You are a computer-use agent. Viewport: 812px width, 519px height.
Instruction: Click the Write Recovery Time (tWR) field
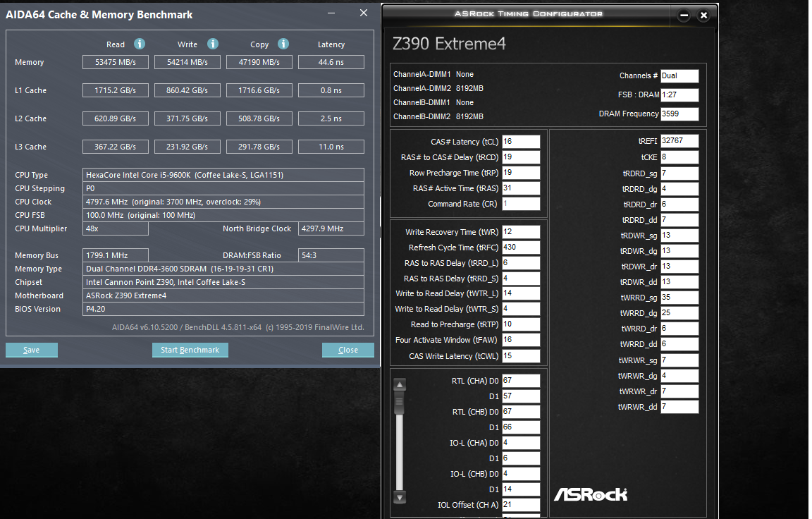521,232
